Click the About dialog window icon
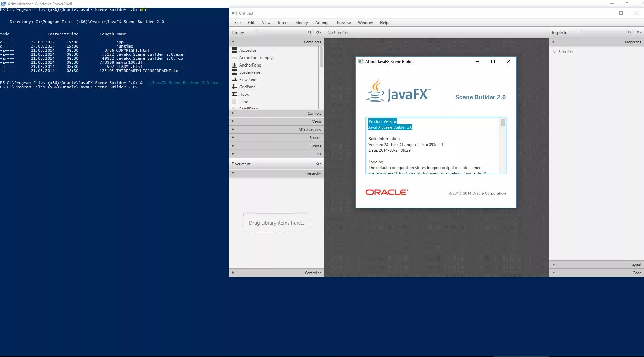 coord(361,61)
